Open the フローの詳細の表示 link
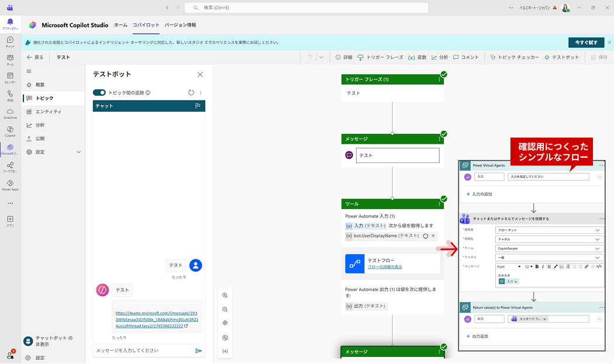 click(384, 267)
